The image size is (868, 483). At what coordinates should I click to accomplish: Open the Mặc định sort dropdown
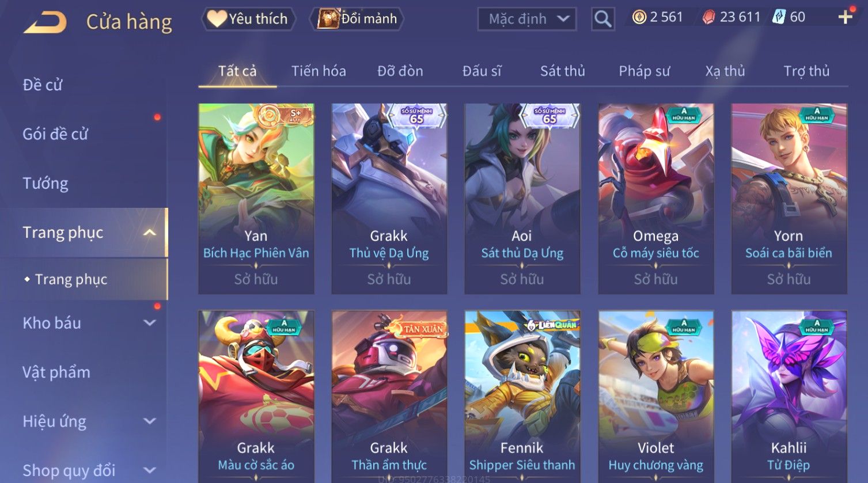click(x=527, y=19)
